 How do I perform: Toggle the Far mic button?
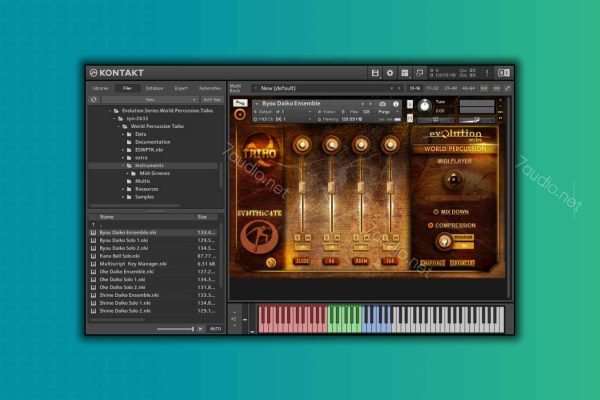(x=390, y=261)
